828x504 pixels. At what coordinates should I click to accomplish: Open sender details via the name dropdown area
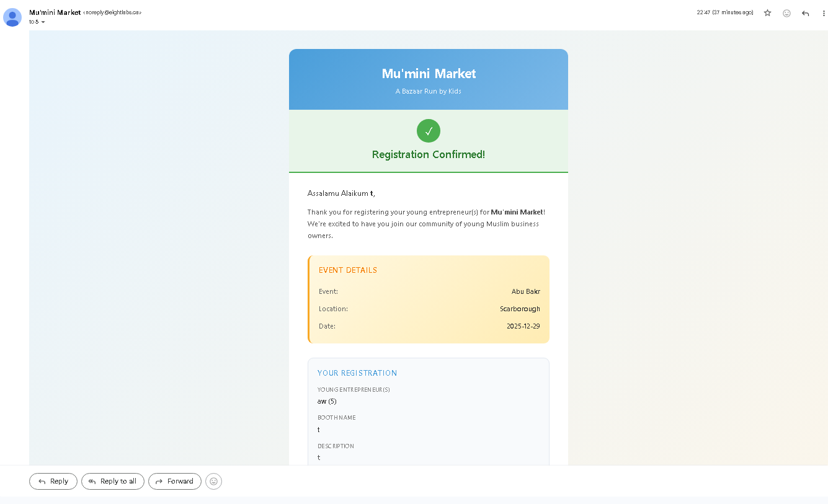click(x=55, y=12)
